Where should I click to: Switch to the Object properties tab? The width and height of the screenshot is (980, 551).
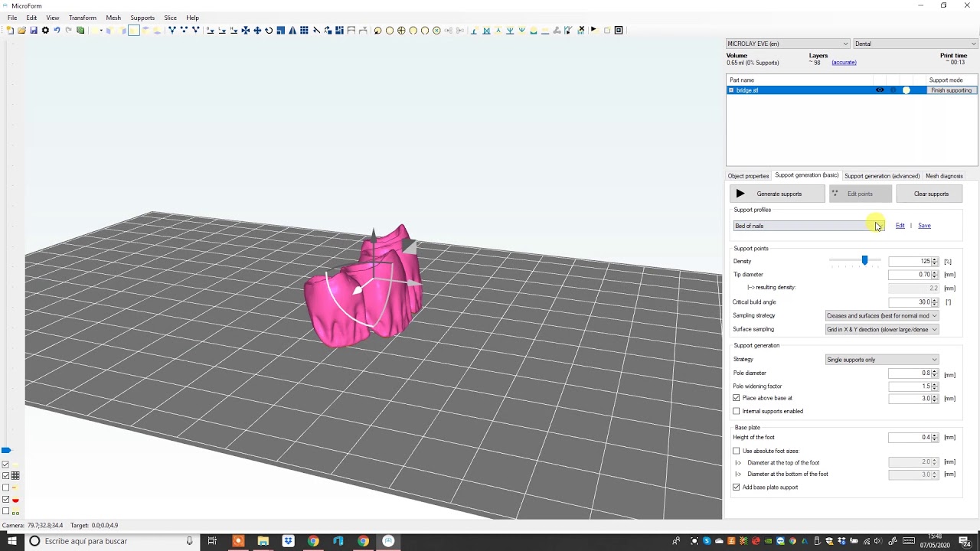pos(748,176)
